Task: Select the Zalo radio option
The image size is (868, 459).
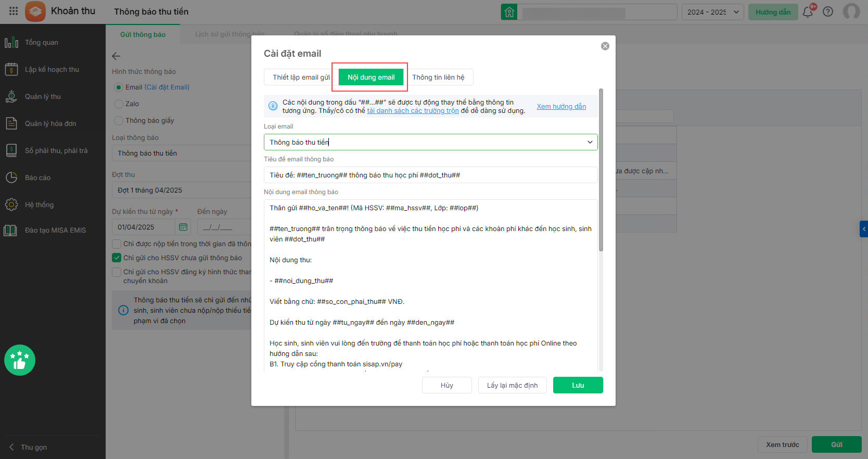Action: pos(119,104)
